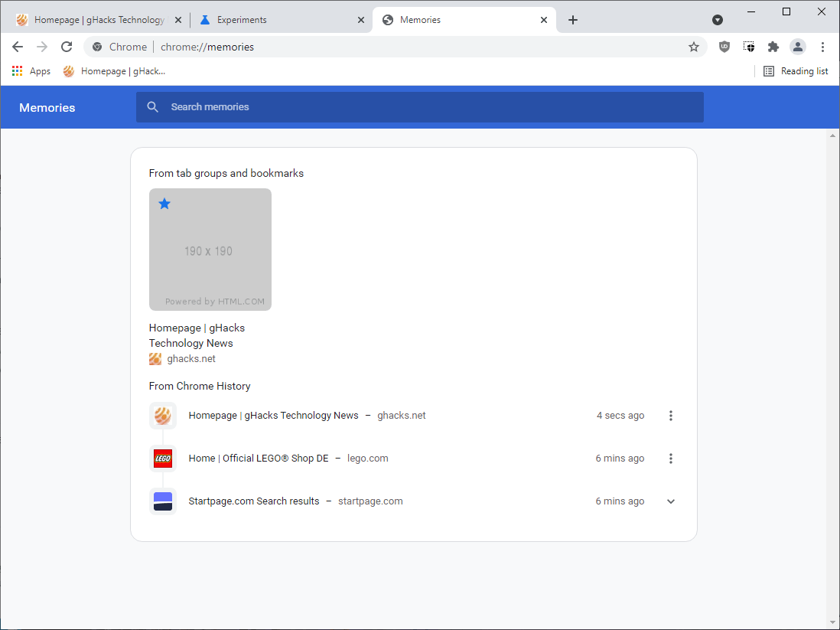Screen dimensions: 840x630
Task: Click the '4 secs ago' timestamp
Action: pos(620,416)
